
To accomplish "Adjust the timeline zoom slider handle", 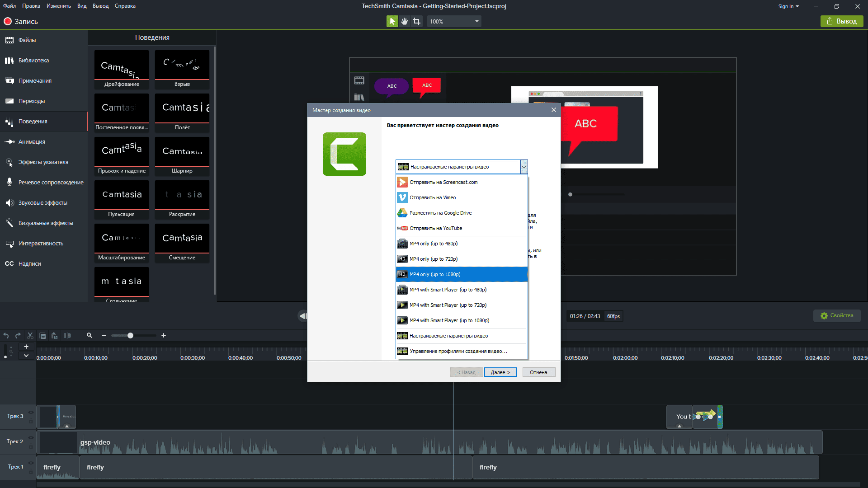I will pos(130,335).
